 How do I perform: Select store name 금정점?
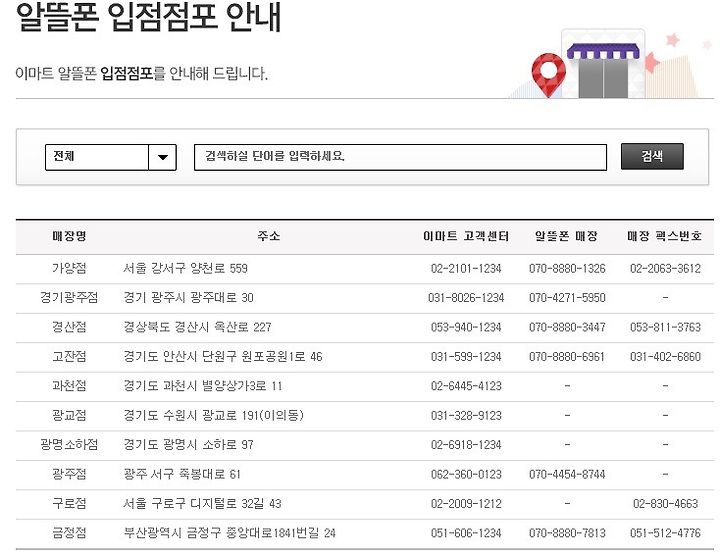click(x=69, y=533)
